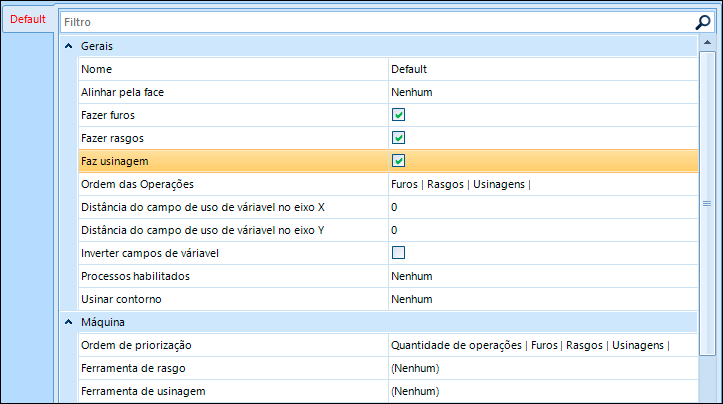Collapse the Máquina section
Viewport: 723px width, 404px height.
pyautogui.click(x=69, y=322)
